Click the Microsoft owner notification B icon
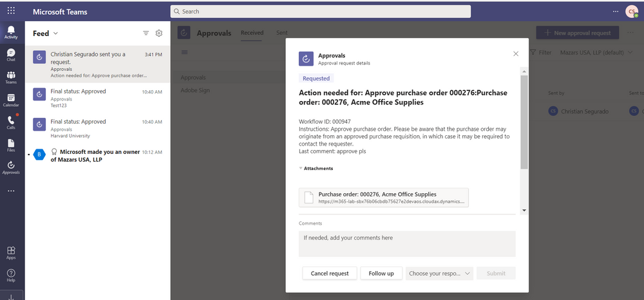The image size is (644, 300). [x=39, y=155]
